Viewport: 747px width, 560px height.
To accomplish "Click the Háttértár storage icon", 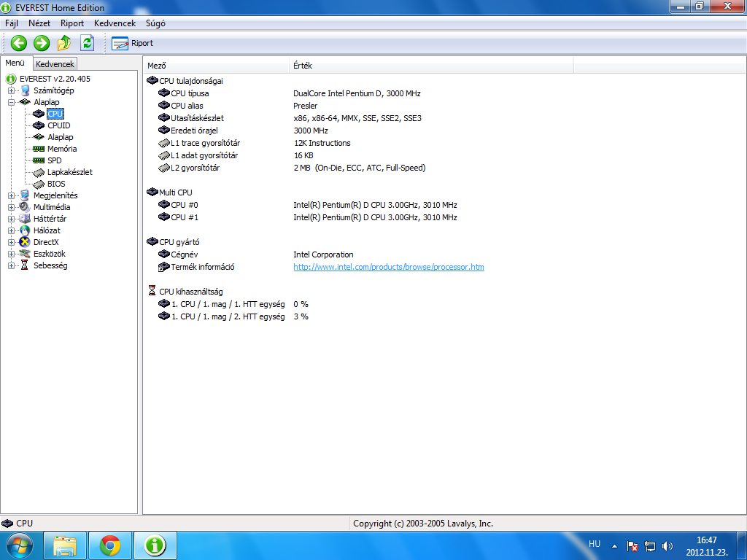I will coord(25,219).
